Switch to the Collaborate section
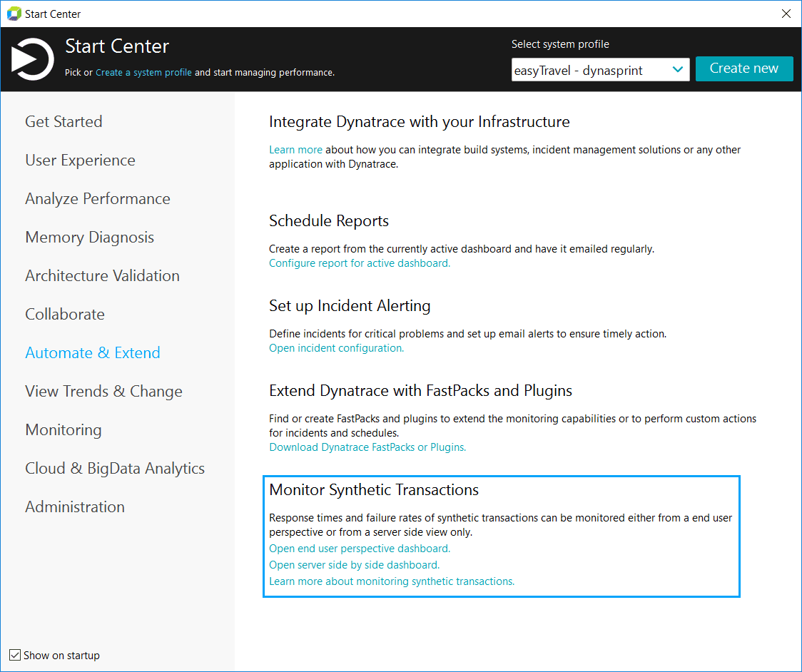The image size is (802, 672). [x=65, y=314]
